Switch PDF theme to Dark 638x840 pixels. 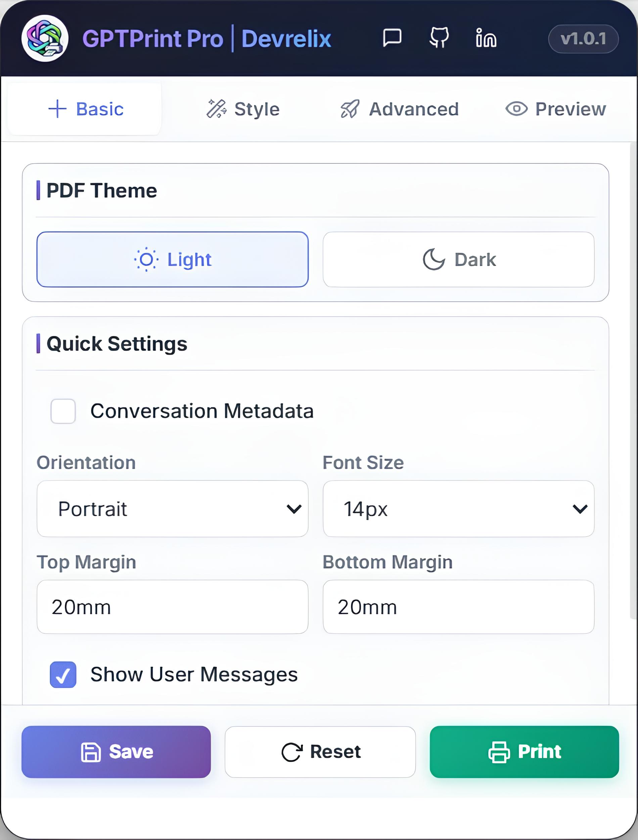click(458, 259)
